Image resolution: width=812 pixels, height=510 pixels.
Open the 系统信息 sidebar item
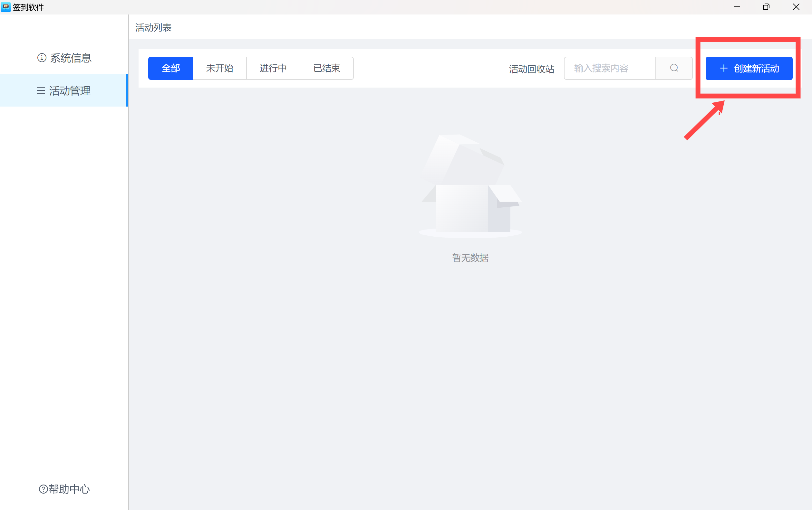pyautogui.click(x=64, y=58)
